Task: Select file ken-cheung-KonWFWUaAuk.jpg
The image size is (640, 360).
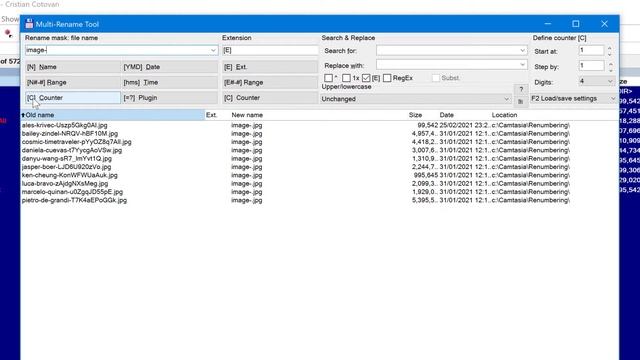Action: 70,175
